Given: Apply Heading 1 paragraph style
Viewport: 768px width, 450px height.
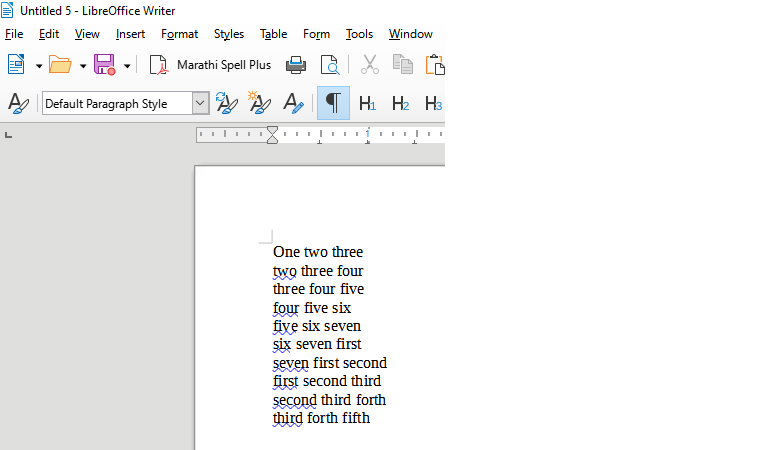Looking at the screenshot, I should click(x=367, y=103).
